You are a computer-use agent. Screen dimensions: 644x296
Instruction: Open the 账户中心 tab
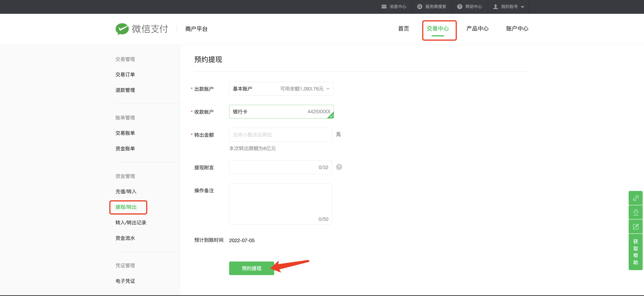click(x=517, y=29)
